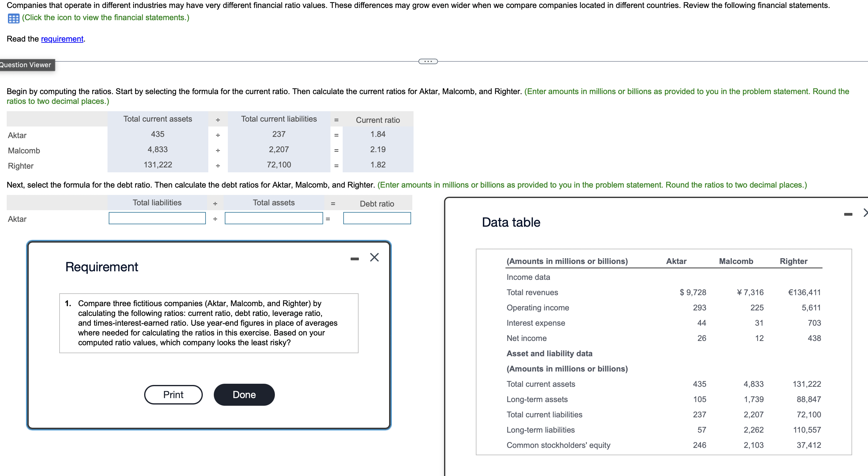The height and width of the screenshot is (476, 868).
Task: Click Aktar total liabilities input field
Action: [157, 218]
